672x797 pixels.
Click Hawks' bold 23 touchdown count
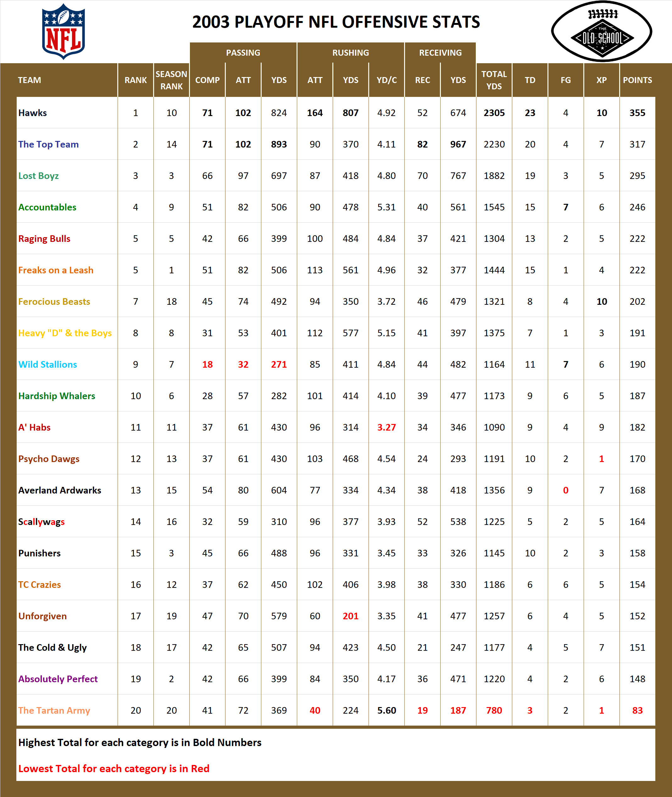point(530,113)
